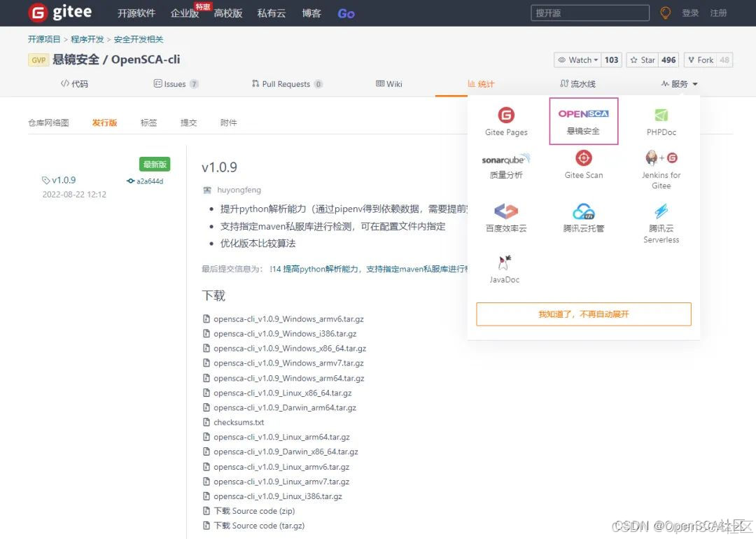
Task: Download opensca-cli_v1.0.9_Linux_x86_64.tar.gz
Action: click(283, 393)
